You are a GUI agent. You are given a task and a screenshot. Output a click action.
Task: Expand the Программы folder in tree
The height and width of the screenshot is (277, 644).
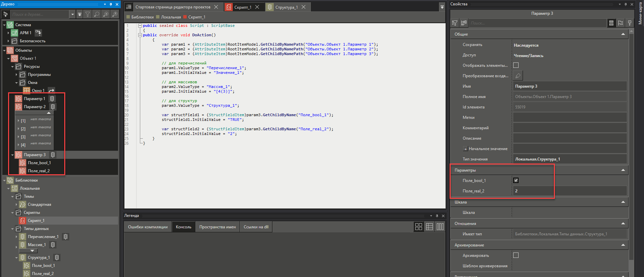[16, 75]
